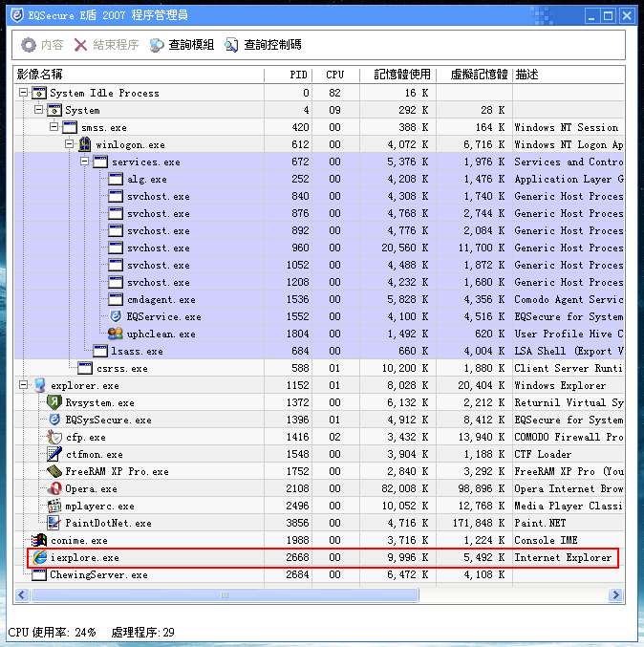Select the mplayerc.exe media icon
Screen dimensions: 644x647
pyautogui.click(x=54, y=506)
